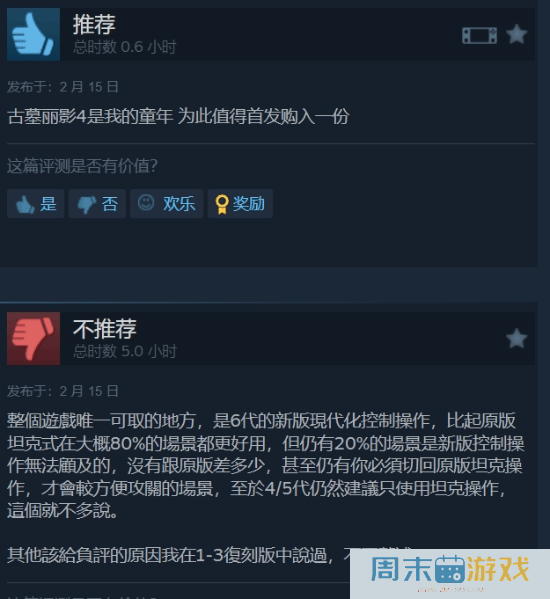This screenshot has height=599, width=550.
Task: Click the blue thumbs-up recommended icon
Action: [x=33, y=34]
